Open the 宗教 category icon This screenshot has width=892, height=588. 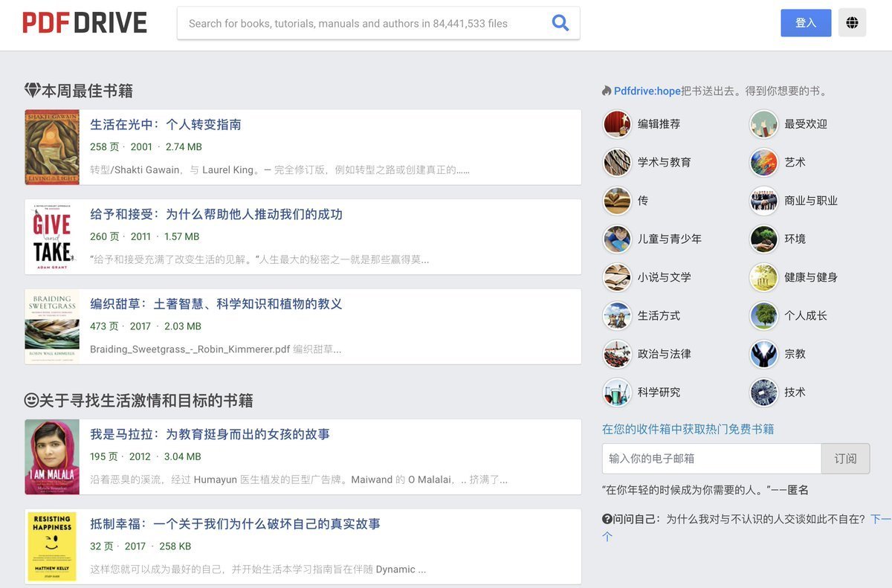point(763,354)
